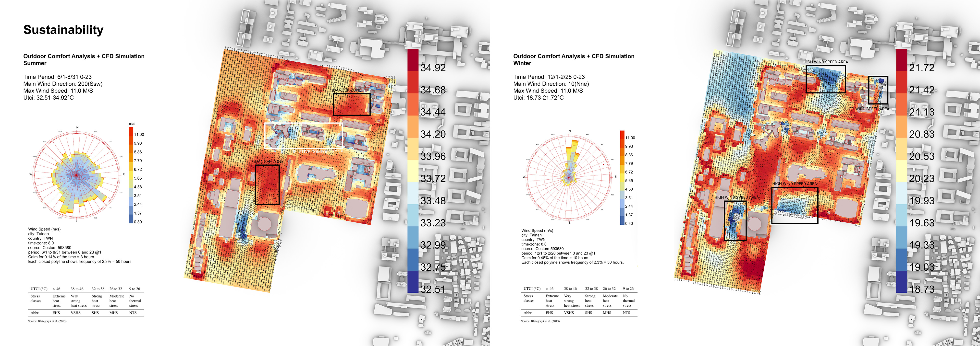Screen dimensions: 980x346
Task: Click the 32.75 summer legend value
Action: click(x=433, y=267)
